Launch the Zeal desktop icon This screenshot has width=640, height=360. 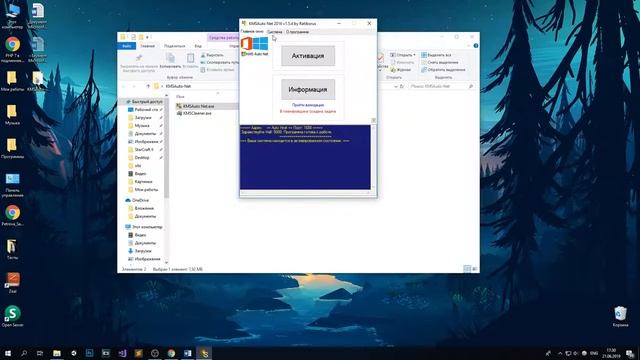(12, 283)
